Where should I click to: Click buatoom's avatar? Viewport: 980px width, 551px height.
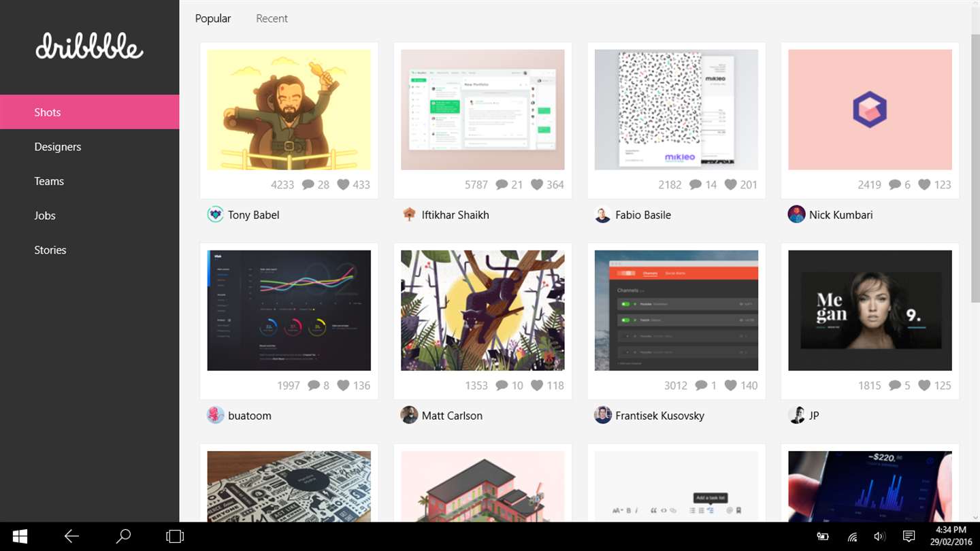click(215, 415)
